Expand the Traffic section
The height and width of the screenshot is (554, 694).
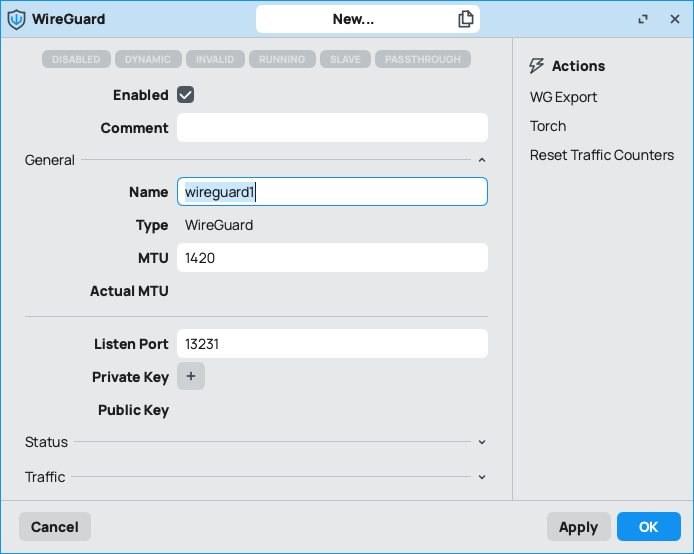tap(481, 477)
